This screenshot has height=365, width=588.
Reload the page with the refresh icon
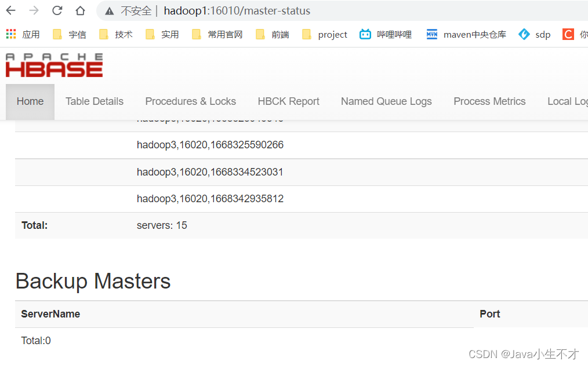56,10
